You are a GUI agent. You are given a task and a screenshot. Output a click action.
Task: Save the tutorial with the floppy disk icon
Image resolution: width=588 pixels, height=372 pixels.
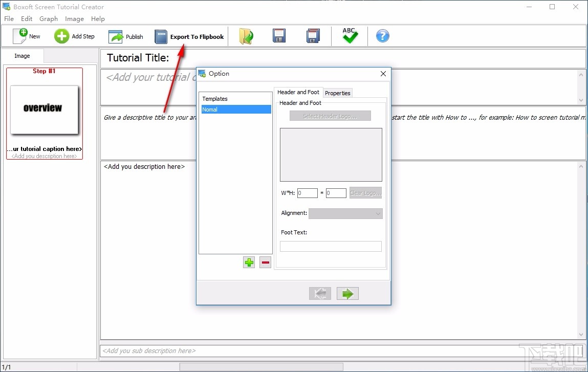point(279,35)
